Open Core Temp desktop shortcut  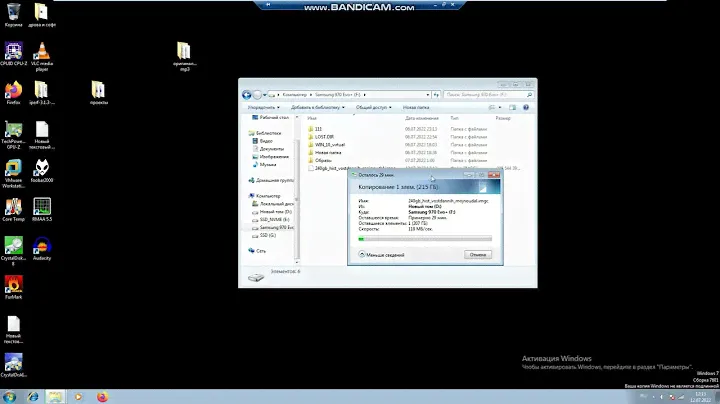click(13, 209)
